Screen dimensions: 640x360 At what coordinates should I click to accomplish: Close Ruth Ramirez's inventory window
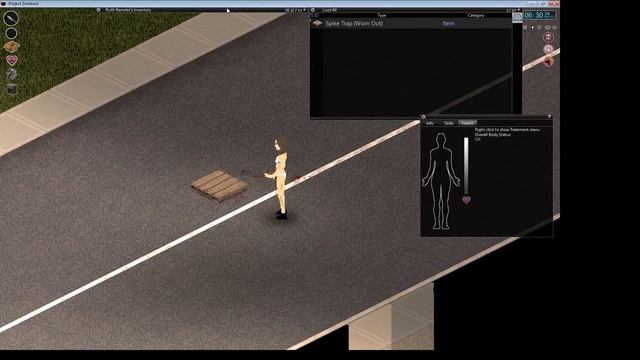[x=98, y=10]
